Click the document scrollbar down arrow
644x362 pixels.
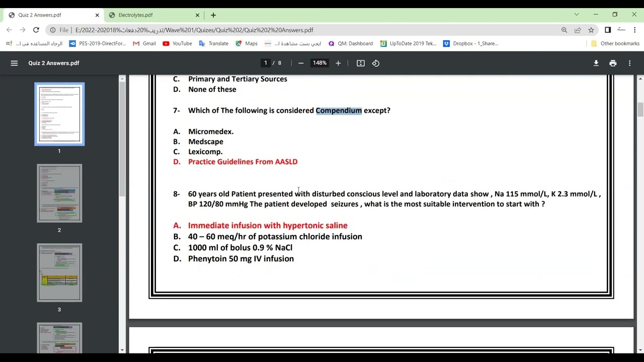[x=640, y=350]
